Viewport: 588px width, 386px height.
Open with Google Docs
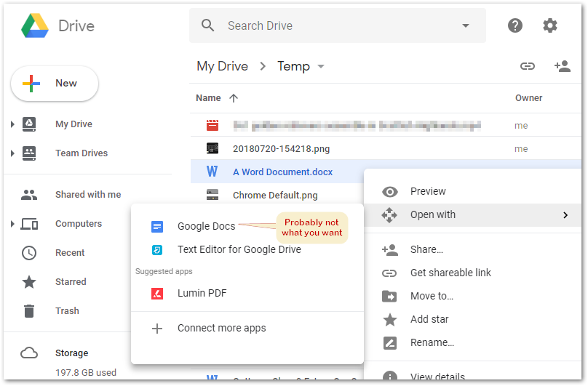(247, 226)
